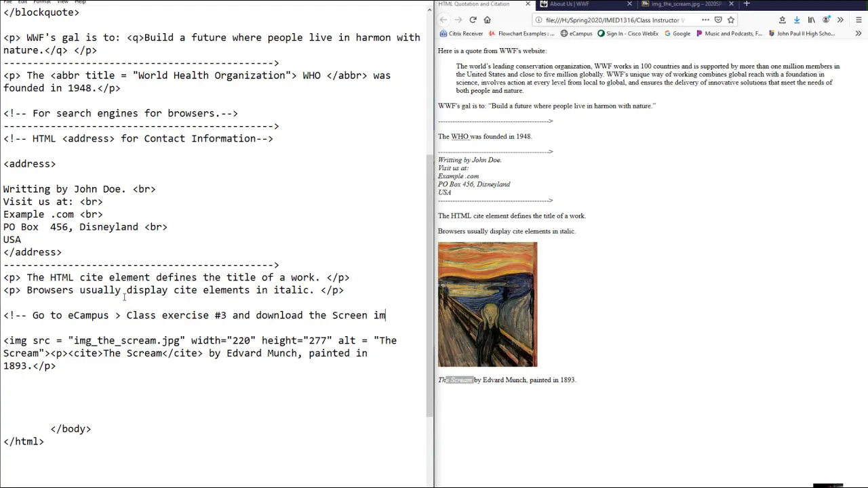The height and width of the screenshot is (488, 868).
Task: Click the browser forward arrow
Action: click(458, 20)
